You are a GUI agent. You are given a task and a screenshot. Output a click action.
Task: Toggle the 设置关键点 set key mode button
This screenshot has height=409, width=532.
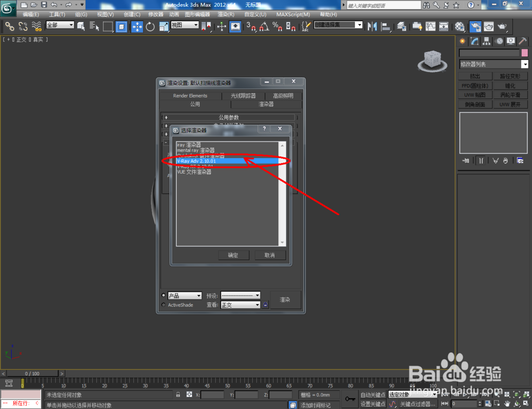pyautogui.click(x=373, y=404)
